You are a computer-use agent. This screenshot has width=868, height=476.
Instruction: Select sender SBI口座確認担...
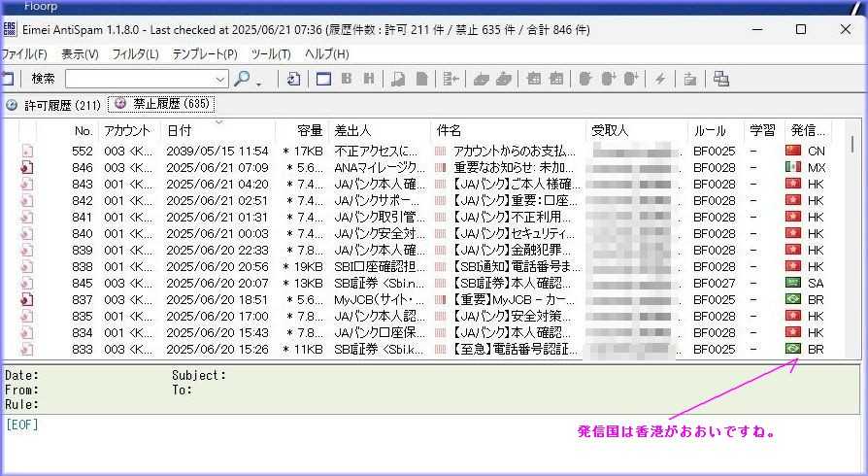381,266
